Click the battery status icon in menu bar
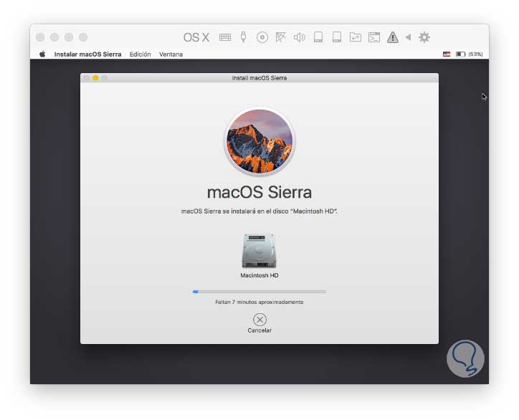Image resolution: width=519 pixels, height=420 pixels. click(460, 54)
